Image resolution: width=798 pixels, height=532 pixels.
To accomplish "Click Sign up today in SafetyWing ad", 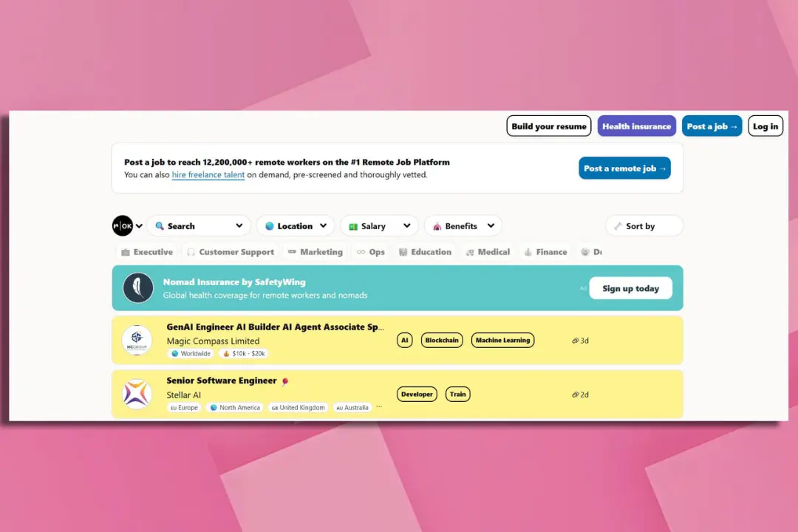I will click(x=630, y=288).
